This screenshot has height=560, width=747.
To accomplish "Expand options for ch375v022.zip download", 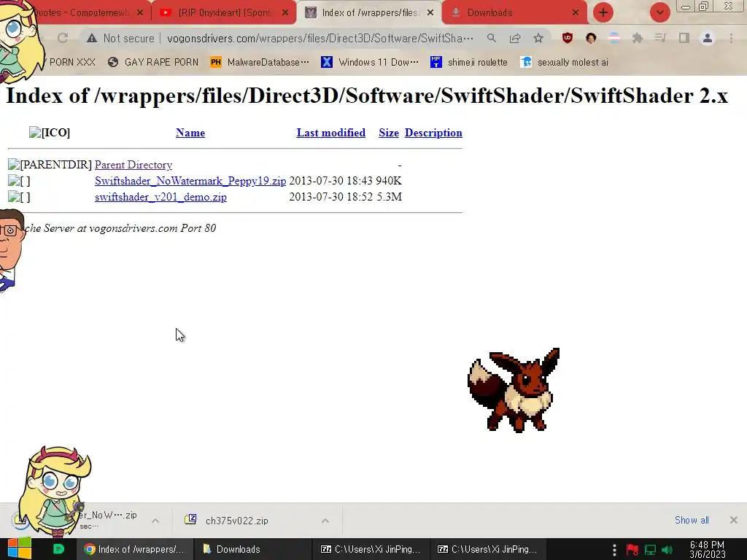I will [x=325, y=521].
